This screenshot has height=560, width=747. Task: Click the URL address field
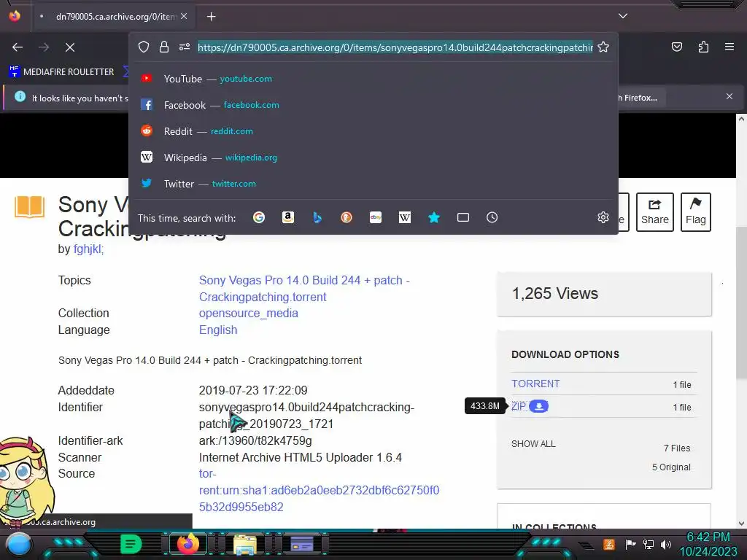tap(395, 47)
